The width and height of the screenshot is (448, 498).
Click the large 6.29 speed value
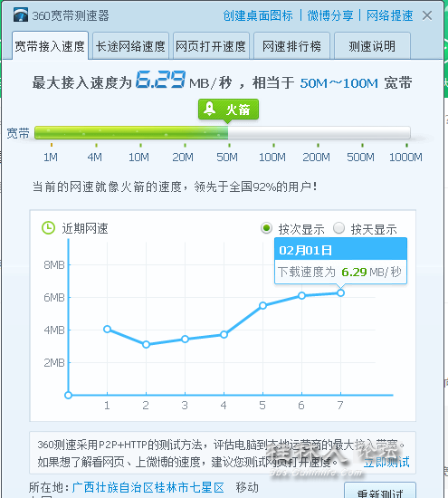pos(161,80)
